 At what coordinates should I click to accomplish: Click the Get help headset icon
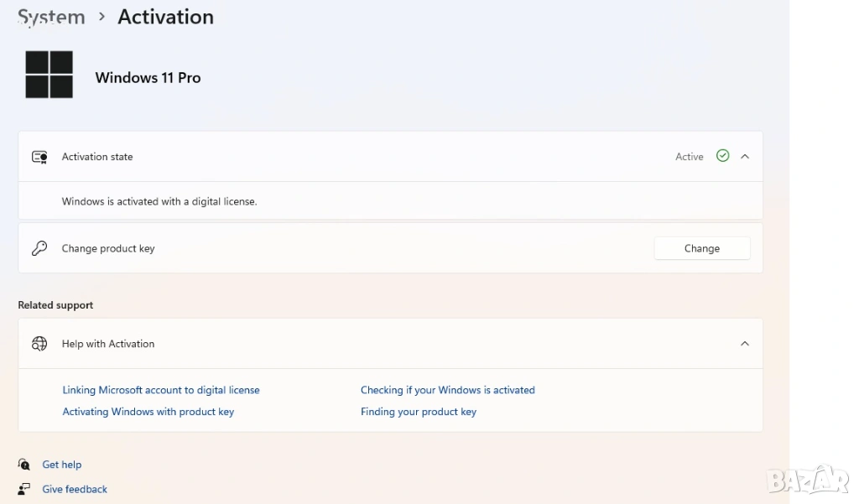point(24,465)
